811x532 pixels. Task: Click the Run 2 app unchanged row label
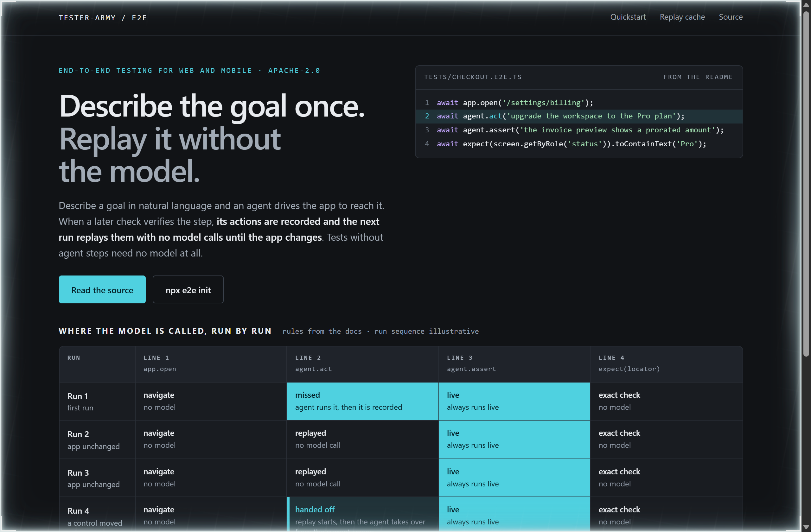click(x=97, y=440)
